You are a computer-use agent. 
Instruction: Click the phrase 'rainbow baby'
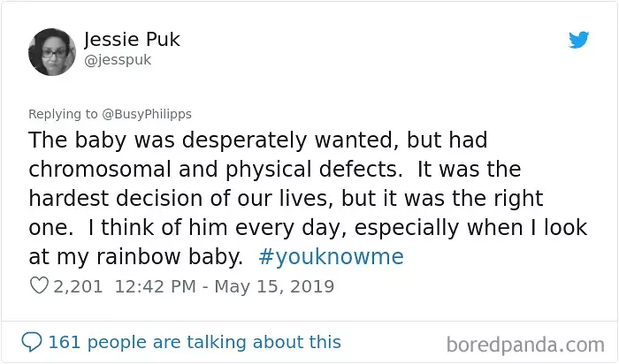170,257
